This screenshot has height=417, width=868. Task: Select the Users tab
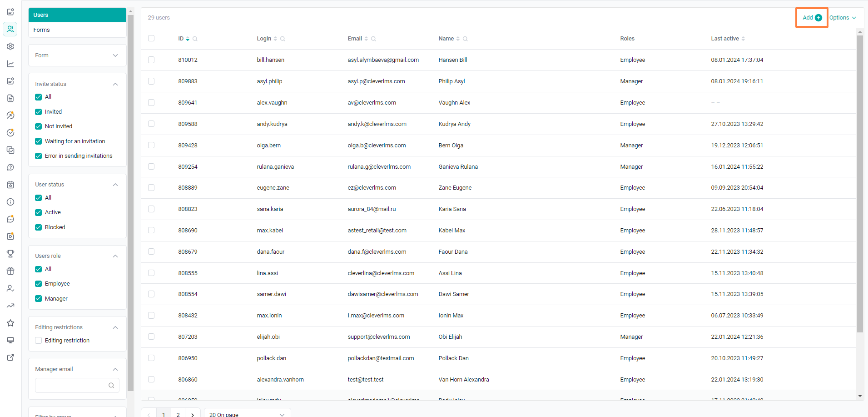[x=77, y=15]
